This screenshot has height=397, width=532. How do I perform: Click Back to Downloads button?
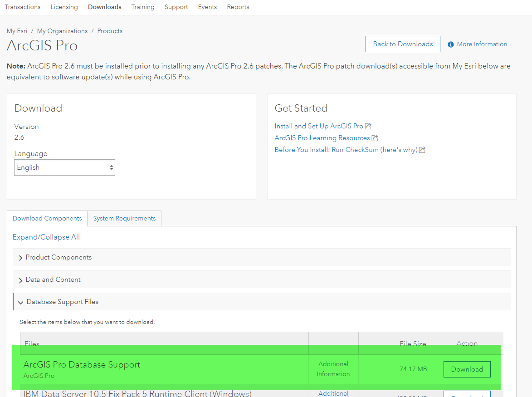coord(403,44)
